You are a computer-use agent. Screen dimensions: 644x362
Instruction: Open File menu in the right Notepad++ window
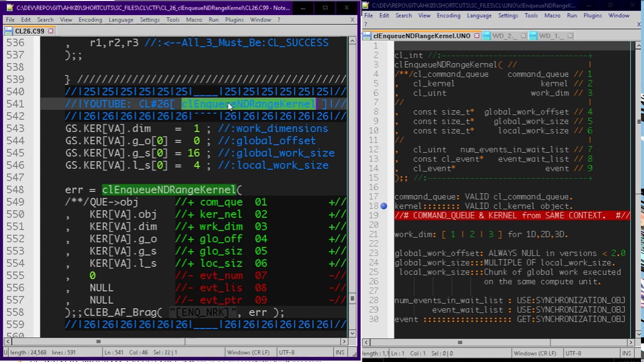[x=368, y=16]
